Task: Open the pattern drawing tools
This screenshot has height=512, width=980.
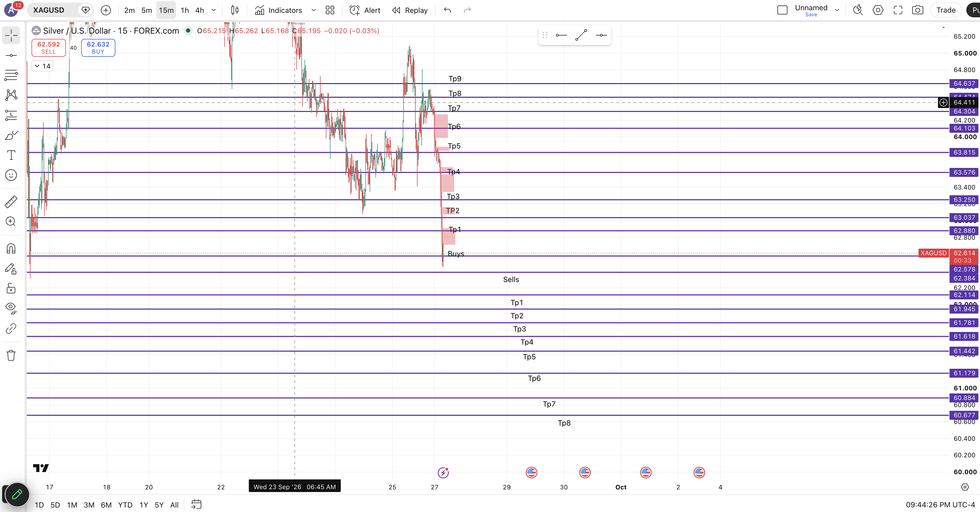Action: 11,95
